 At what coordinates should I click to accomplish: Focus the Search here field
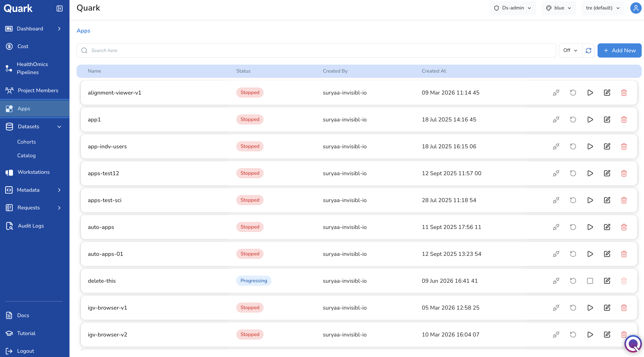316,50
